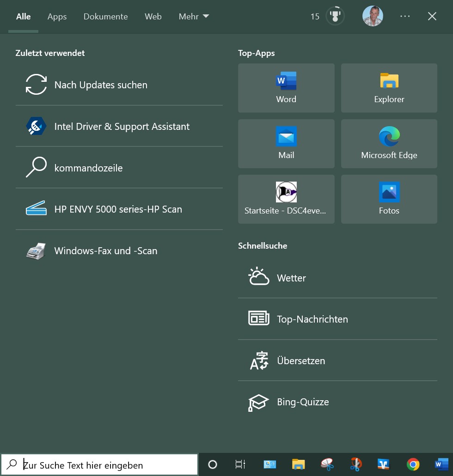Open Nach Updates suchen entry
The height and width of the screenshot is (476, 453).
[x=119, y=85]
